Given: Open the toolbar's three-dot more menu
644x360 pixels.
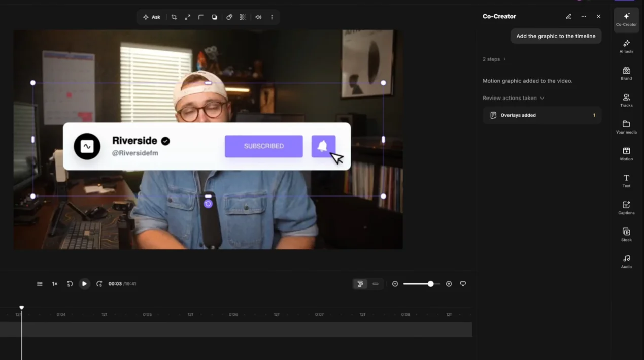Looking at the screenshot, I should (272, 17).
